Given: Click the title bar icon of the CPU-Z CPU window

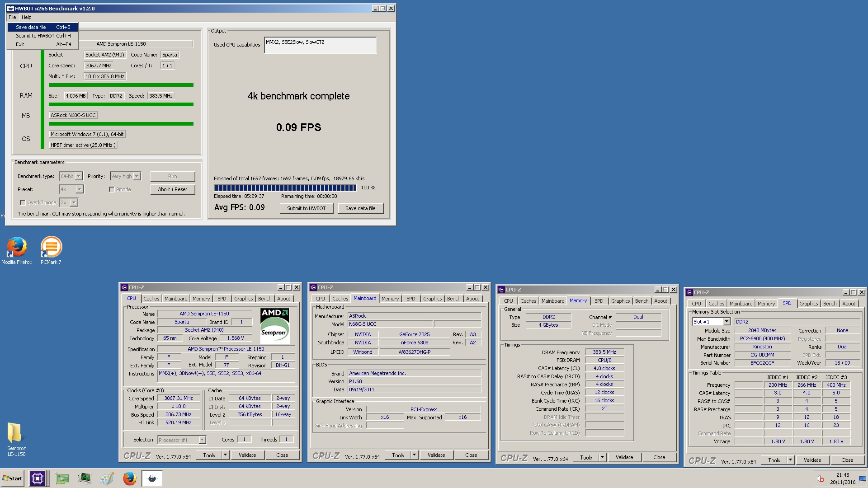Looking at the screenshot, I should [124, 287].
